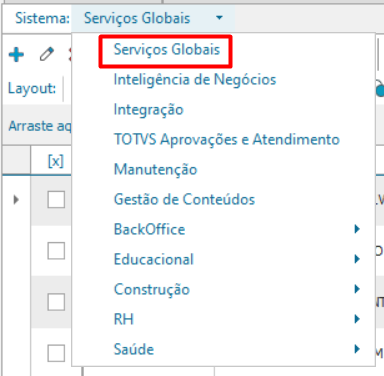The height and width of the screenshot is (376, 384).
Task: Open the RH submenu
Action: pyautogui.click(x=357, y=319)
